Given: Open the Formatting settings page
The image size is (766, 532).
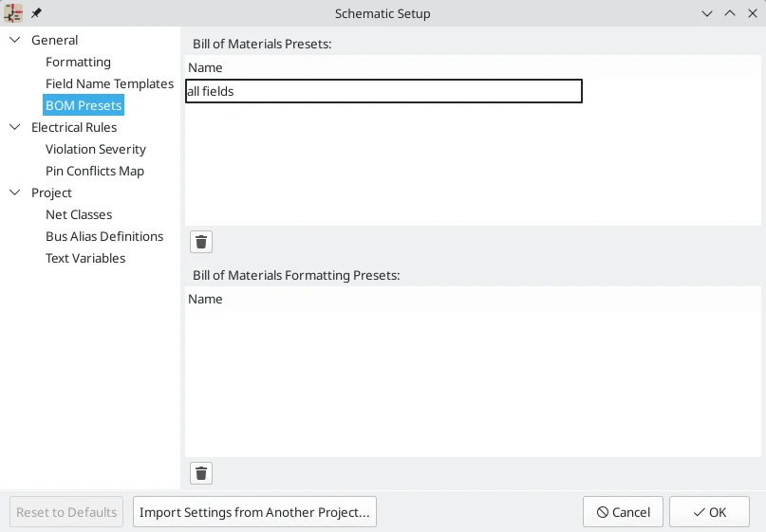Looking at the screenshot, I should [x=78, y=62].
